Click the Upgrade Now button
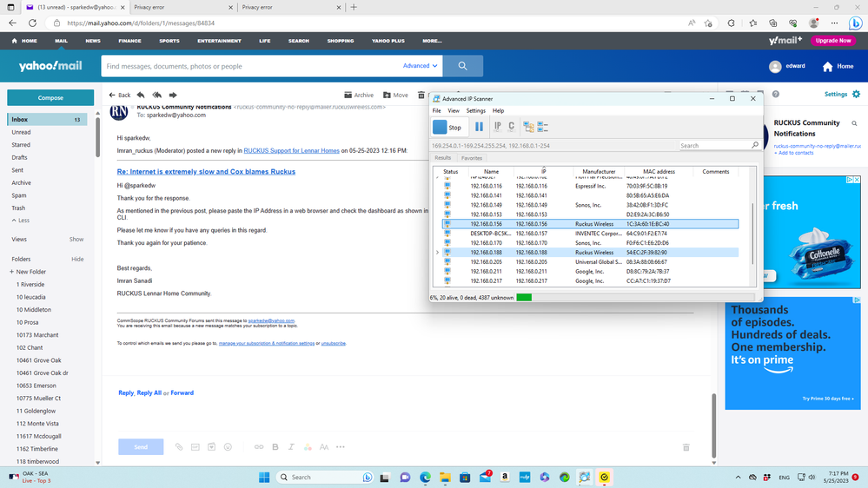 pyautogui.click(x=833, y=41)
